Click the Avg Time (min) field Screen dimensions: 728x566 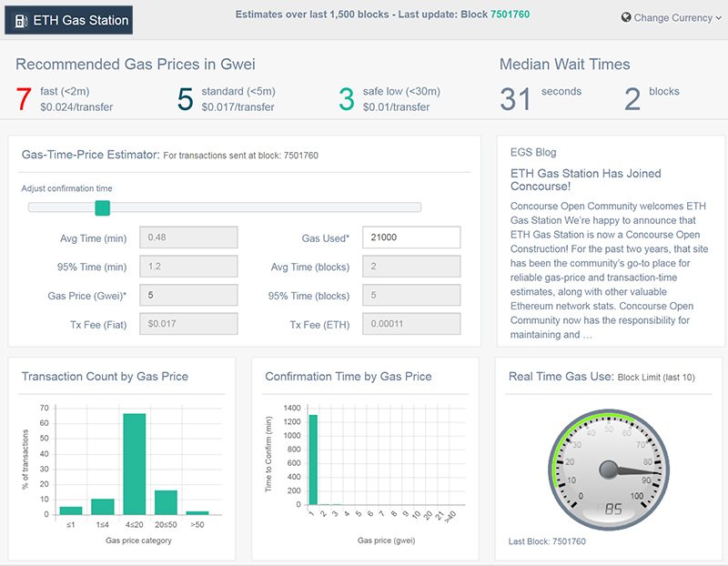coord(188,238)
